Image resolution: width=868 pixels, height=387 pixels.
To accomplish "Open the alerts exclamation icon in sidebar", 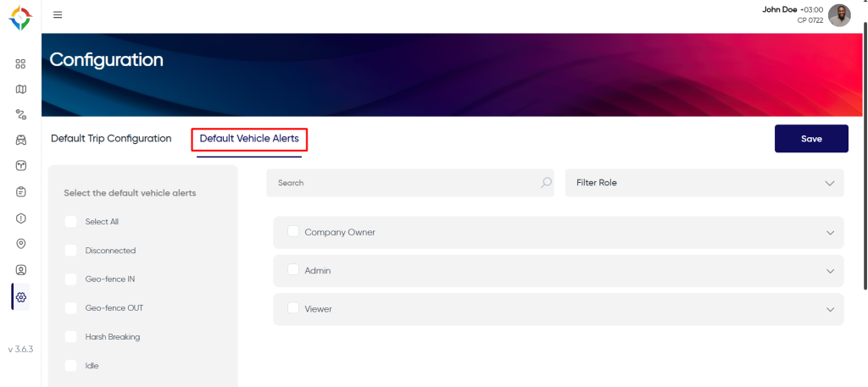I will point(20,218).
